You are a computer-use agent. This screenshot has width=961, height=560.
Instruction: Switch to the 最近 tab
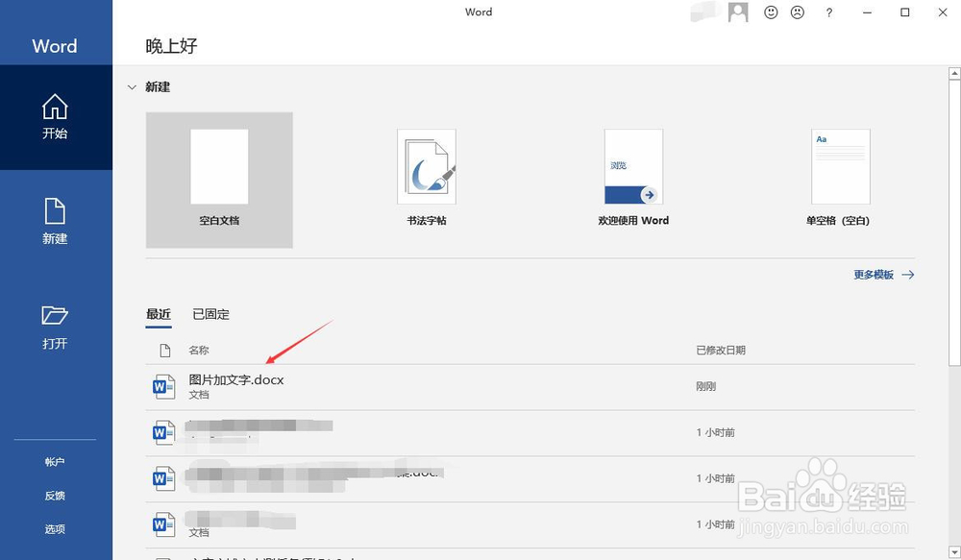(159, 314)
